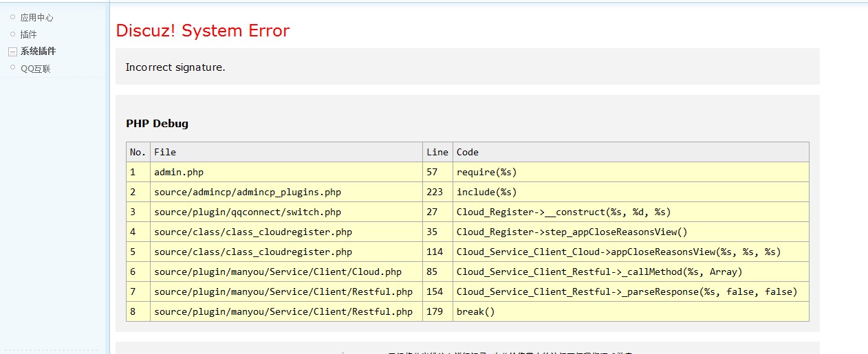Click Restful.php file cell in row 7

click(x=286, y=291)
